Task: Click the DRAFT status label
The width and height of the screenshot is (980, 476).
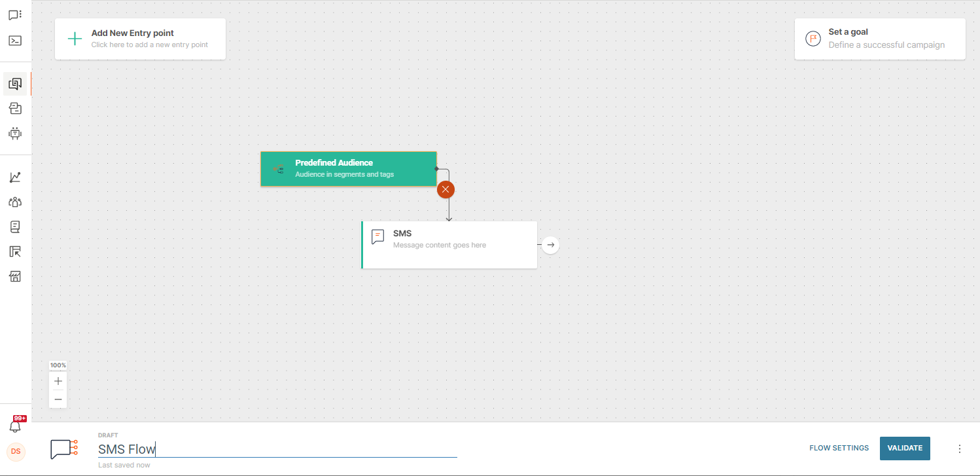Action: (108, 435)
